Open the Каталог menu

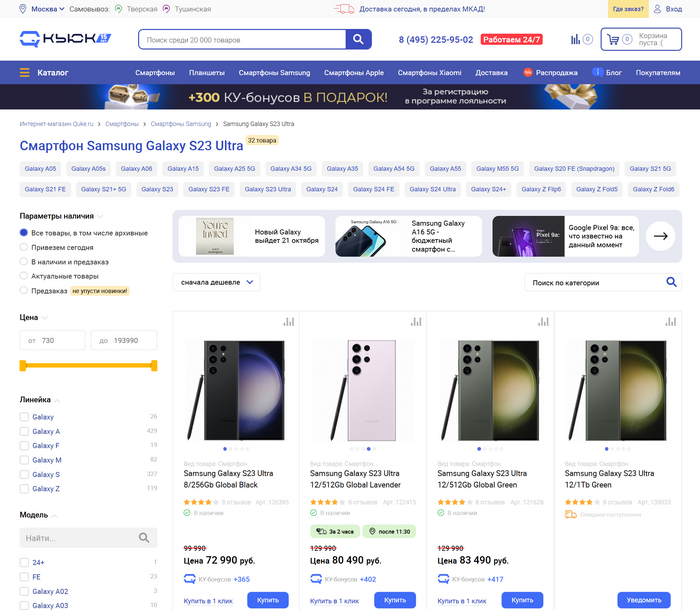point(45,73)
